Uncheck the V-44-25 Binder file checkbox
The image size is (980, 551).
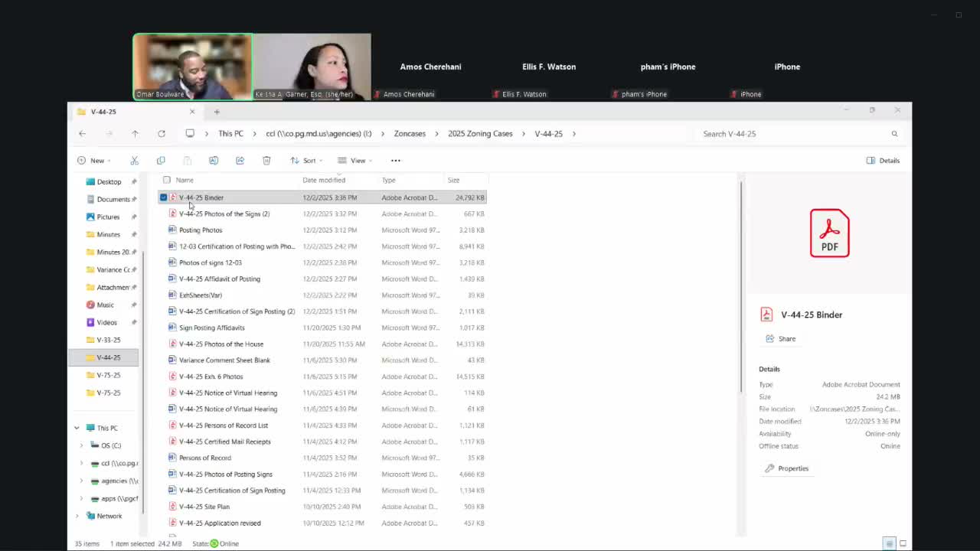(163, 197)
